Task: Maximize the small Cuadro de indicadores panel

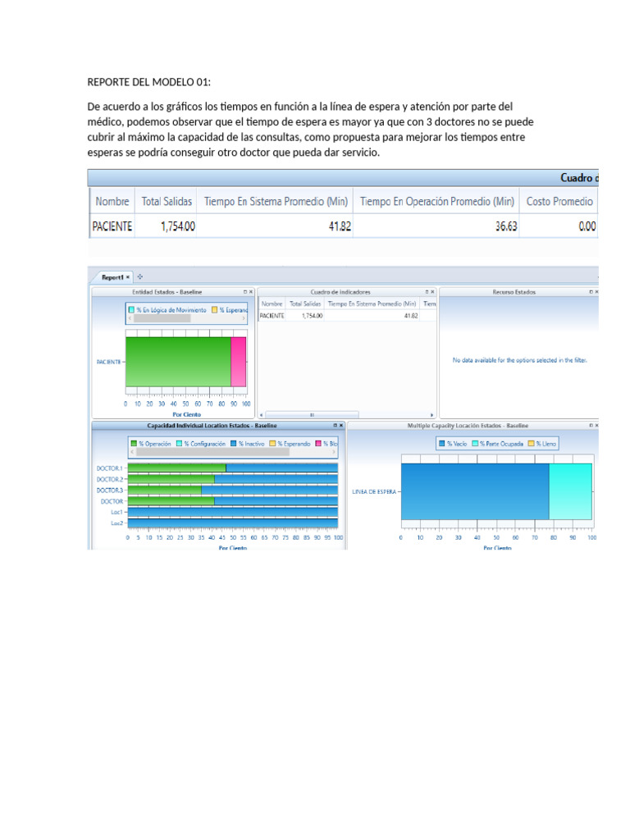Action: tap(427, 292)
